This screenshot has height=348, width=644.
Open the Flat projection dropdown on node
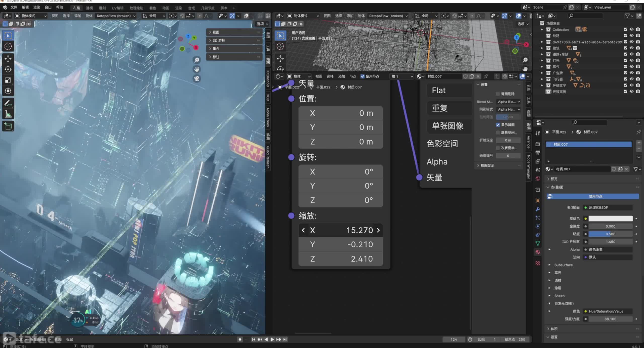coord(449,90)
